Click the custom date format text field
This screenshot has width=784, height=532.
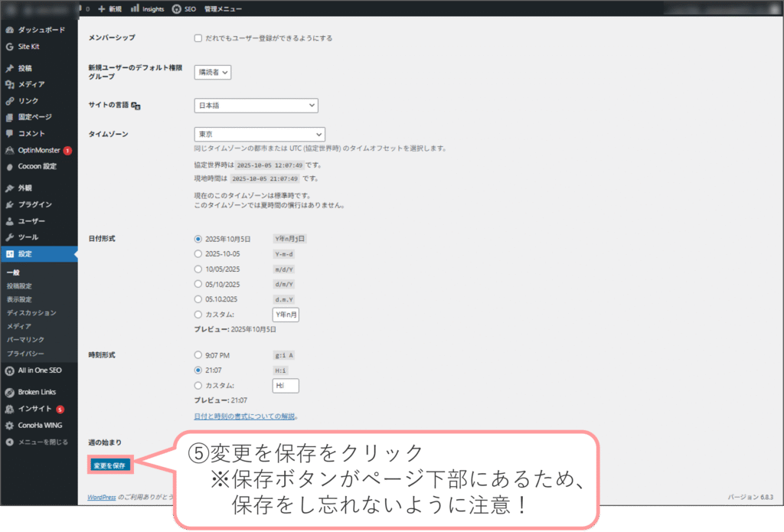(x=286, y=315)
